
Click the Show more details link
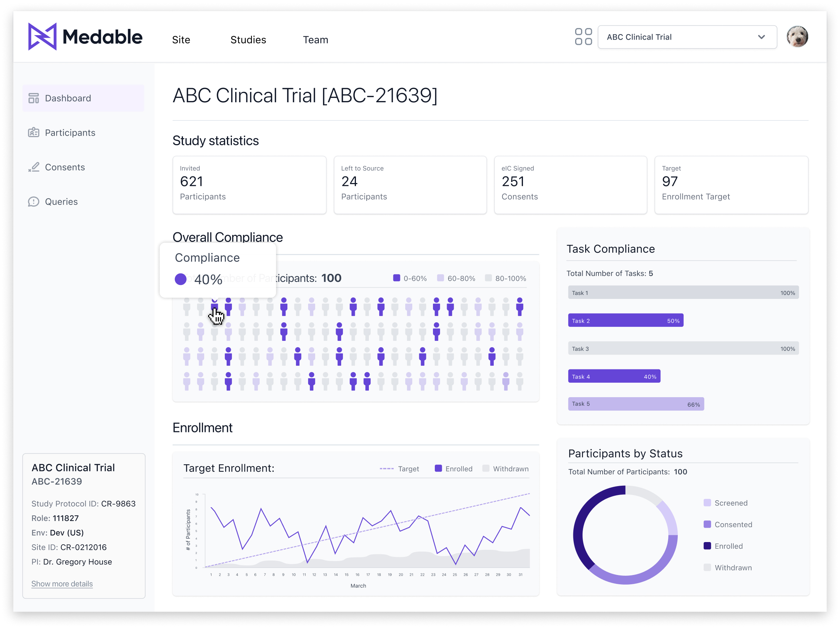click(x=62, y=584)
